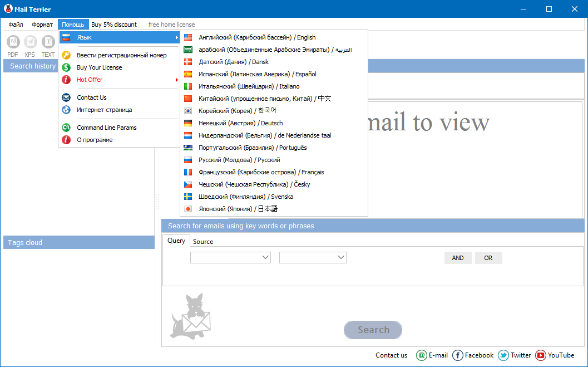Expand the Язык submenu arrow
This screenshot has width=588, height=367.
point(176,37)
